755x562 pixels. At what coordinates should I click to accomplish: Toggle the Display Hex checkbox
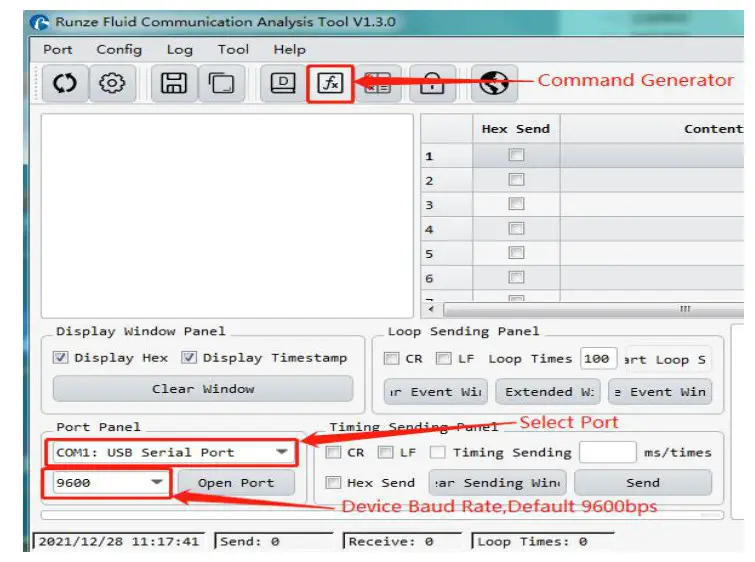[x=60, y=357]
